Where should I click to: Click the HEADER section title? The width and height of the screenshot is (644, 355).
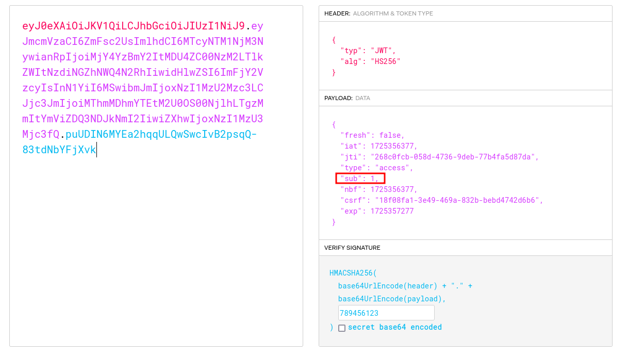[x=337, y=13]
